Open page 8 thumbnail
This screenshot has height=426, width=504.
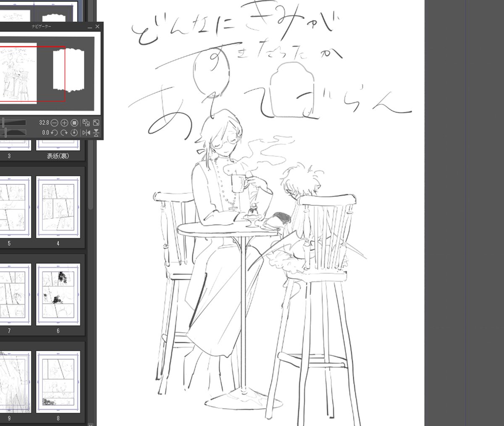(58, 381)
